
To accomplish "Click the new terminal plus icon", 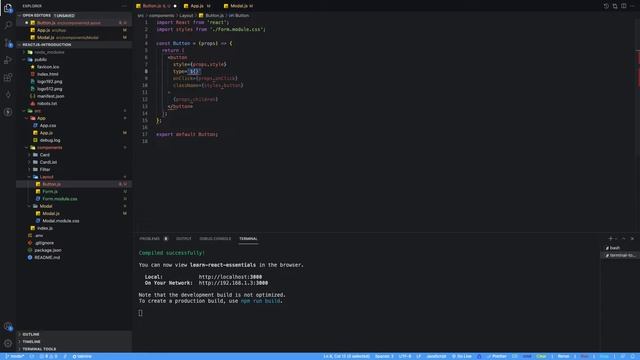I will [611, 238].
